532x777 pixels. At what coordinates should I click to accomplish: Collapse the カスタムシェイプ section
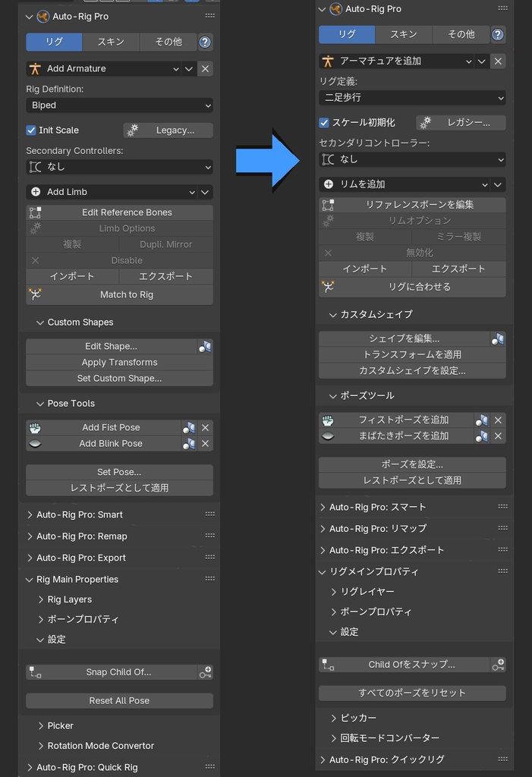(333, 315)
